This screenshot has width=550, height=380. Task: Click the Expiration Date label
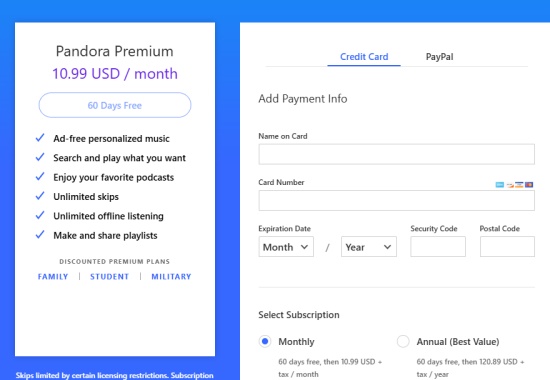coord(284,228)
